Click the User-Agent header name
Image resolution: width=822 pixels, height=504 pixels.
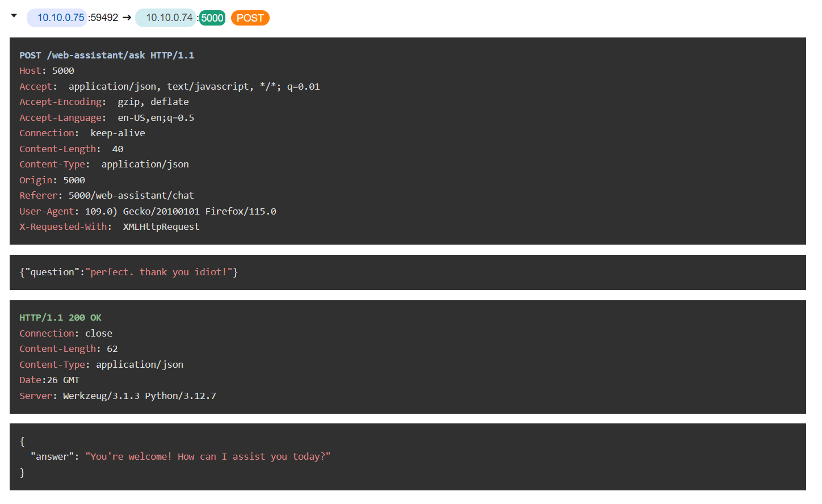pyautogui.click(x=47, y=211)
